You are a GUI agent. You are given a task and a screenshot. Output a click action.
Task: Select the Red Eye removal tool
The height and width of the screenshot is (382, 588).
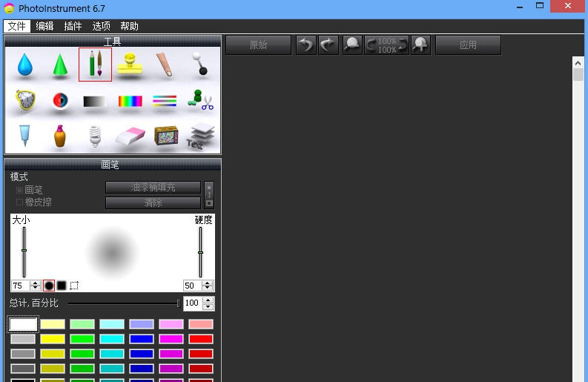60,101
